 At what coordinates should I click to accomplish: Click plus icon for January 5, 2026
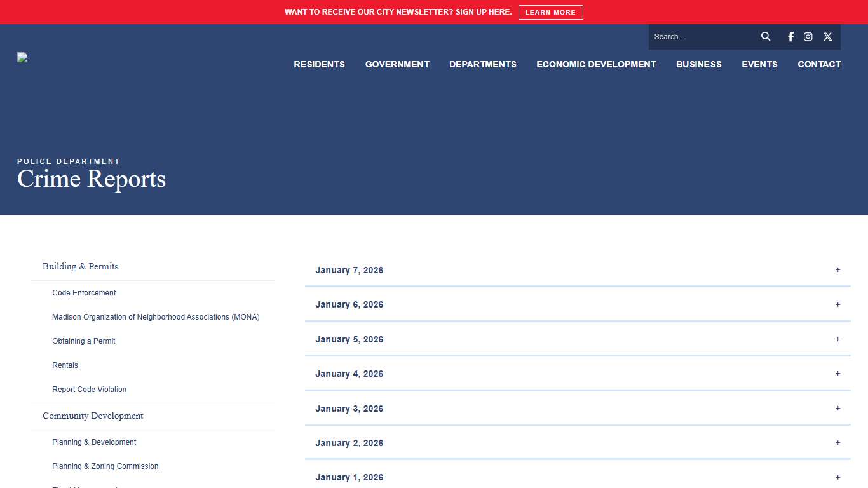[x=837, y=339]
